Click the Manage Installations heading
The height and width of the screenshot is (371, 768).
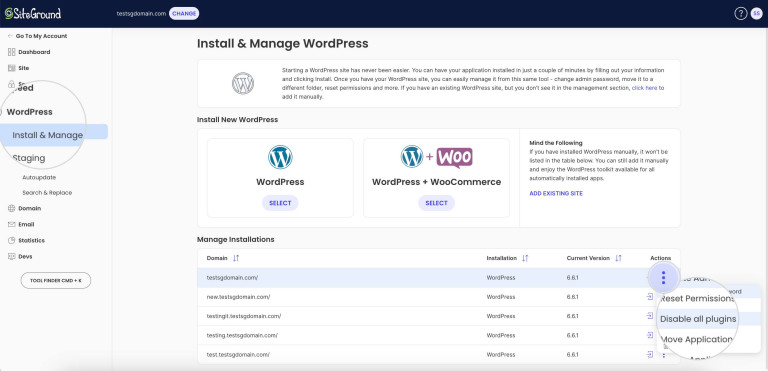tap(236, 240)
